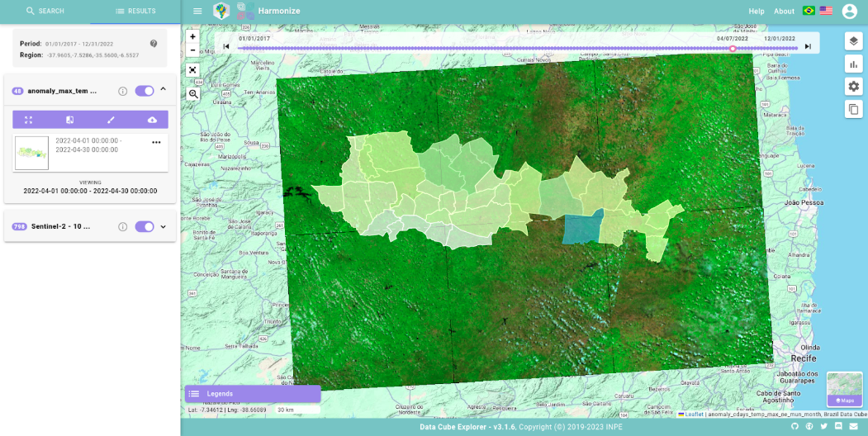Open the map settings gear
The width and height of the screenshot is (868, 436).
[x=854, y=87]
